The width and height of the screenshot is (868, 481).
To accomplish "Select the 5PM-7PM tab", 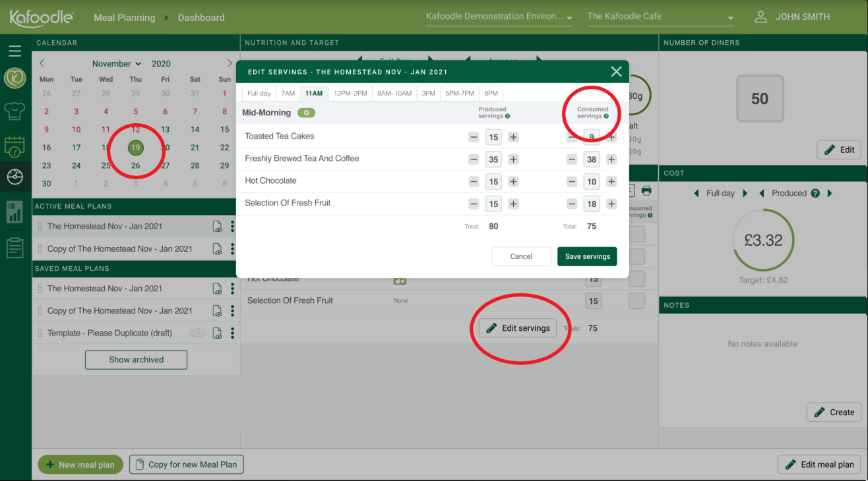I will coord(460,94).
